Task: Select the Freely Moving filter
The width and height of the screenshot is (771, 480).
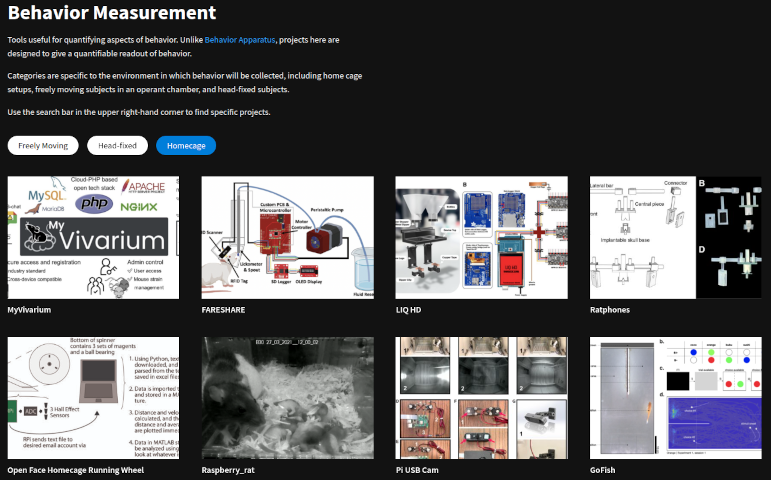Action: click(x=43, y=146)
